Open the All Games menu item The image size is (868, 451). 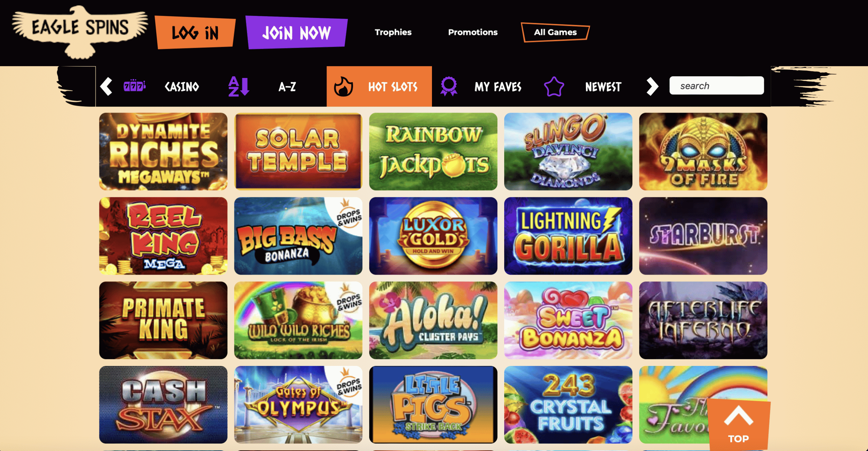(x=555, y=32)
